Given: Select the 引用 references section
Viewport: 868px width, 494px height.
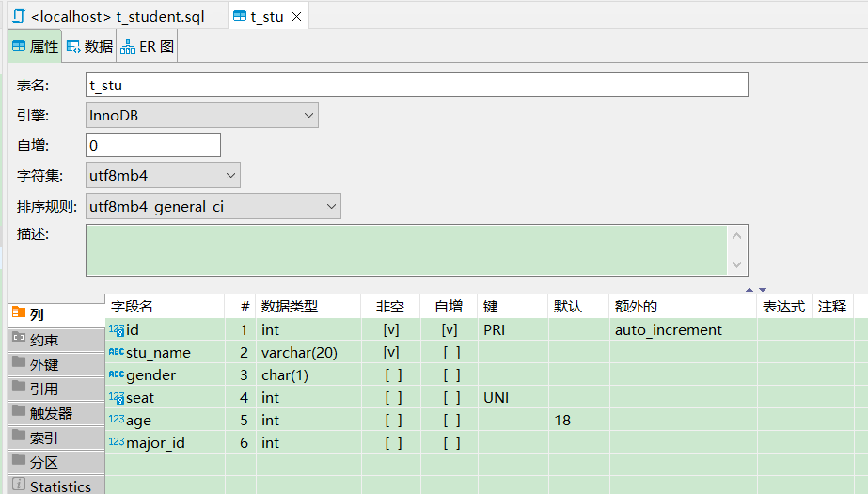Looking at the screenshot, I should coord(55,389).
